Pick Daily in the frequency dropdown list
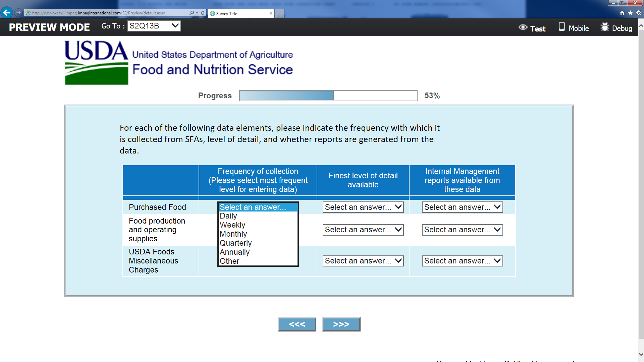 pos(228,216)
